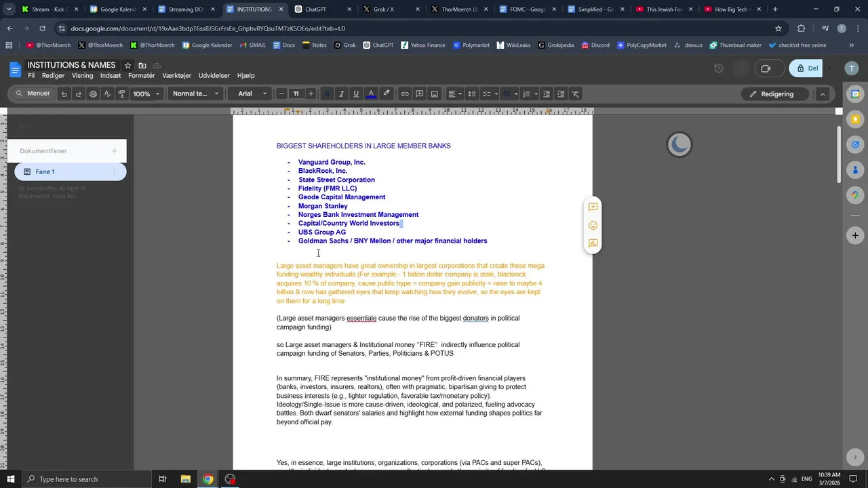Open Yahoo Finance bookmark

[422, 45]
